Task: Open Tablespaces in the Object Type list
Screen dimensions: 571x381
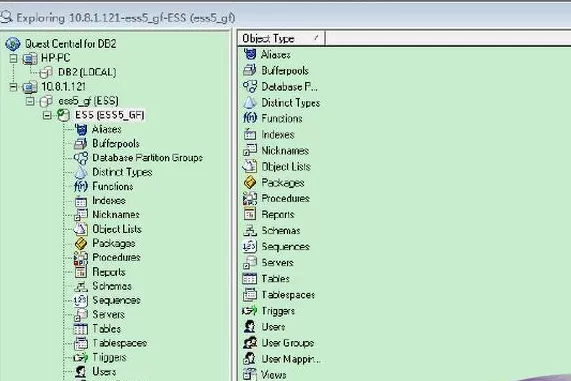Action: 288,295
